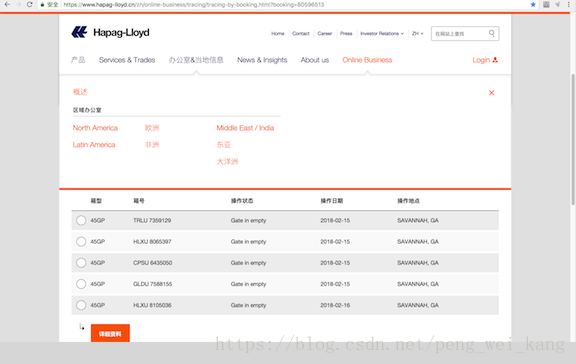Open About us menu
576x364 pixels.
(315, 60)
